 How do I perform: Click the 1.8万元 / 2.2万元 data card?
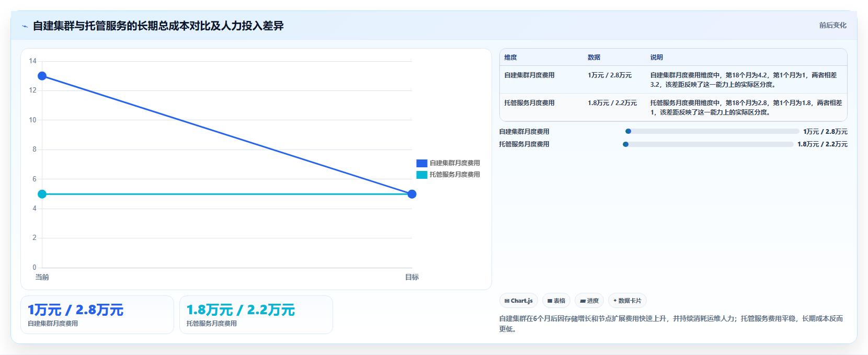coord(256,315)
